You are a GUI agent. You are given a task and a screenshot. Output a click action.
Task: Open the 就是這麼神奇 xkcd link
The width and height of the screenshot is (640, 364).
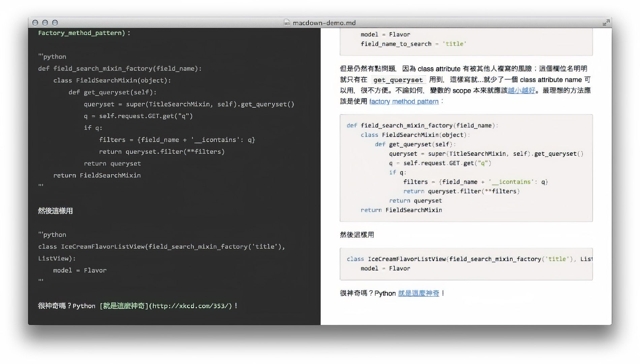click(419, 293)
